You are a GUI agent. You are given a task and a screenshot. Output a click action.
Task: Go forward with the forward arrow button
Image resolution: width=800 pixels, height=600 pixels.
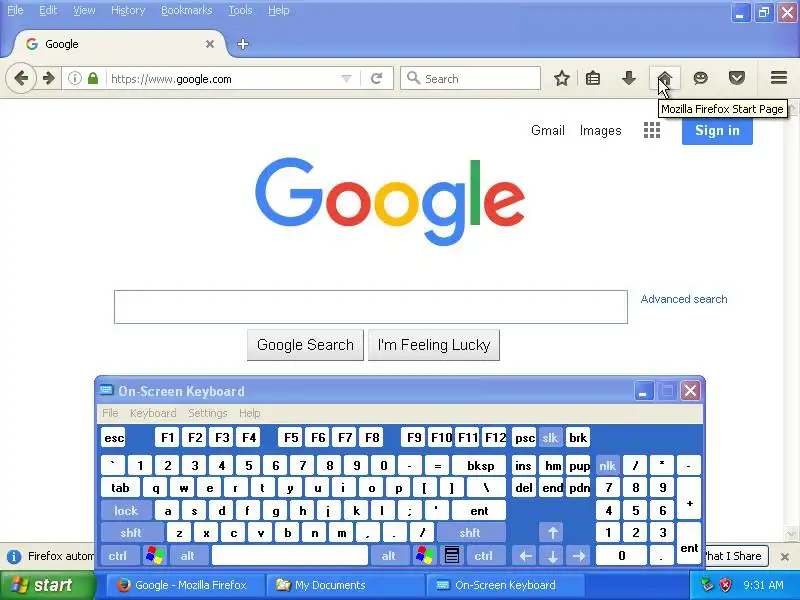pos(48,79)
